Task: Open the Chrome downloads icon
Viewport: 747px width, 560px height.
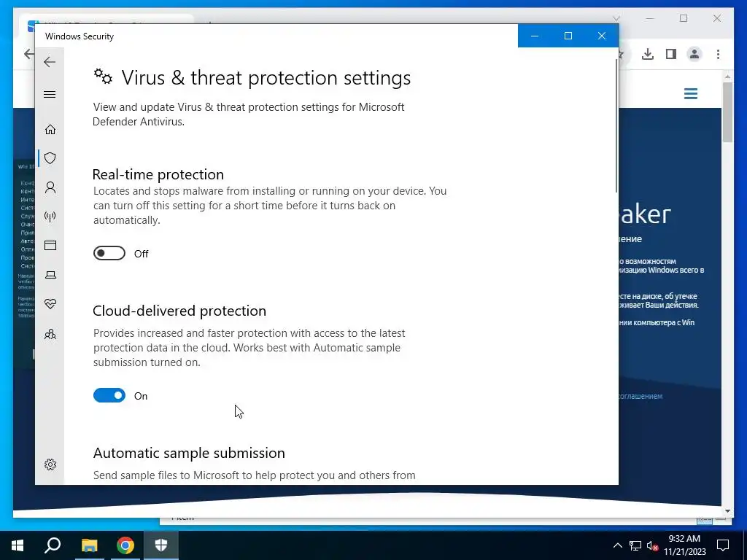Action: click(x=648, y=54)
